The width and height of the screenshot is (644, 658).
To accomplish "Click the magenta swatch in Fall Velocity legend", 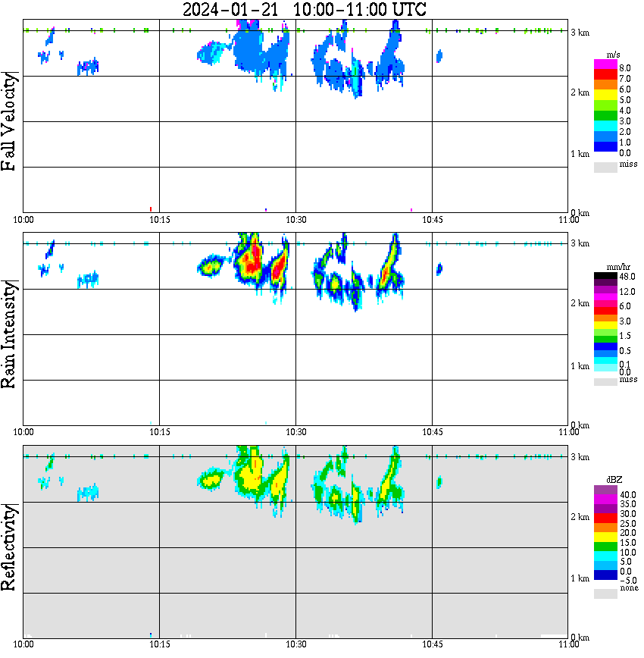I will pos(605,64).
